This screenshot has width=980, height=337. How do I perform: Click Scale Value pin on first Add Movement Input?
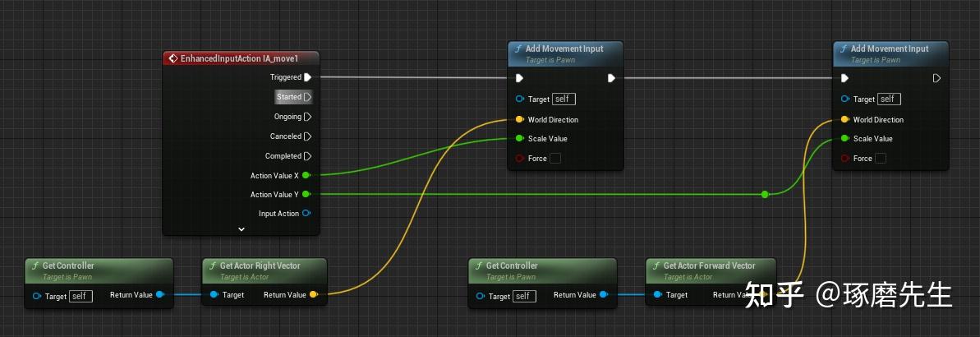(x=519, y=139)
